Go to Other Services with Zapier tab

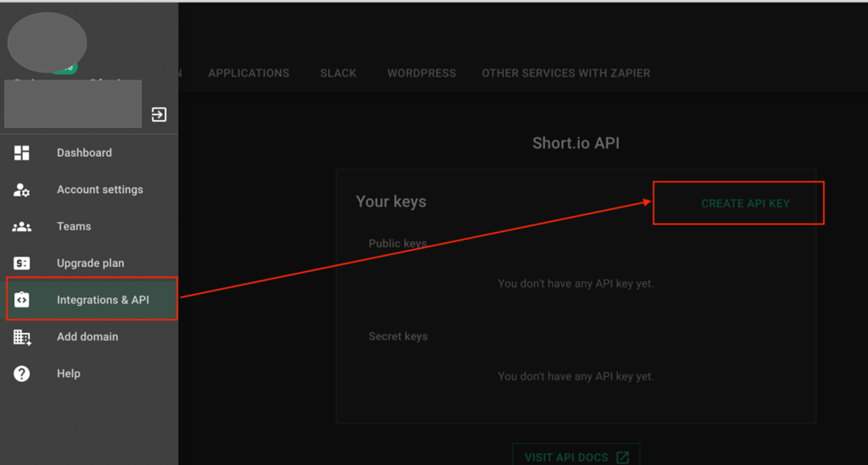pyautogui.click(x=565, y=74)
